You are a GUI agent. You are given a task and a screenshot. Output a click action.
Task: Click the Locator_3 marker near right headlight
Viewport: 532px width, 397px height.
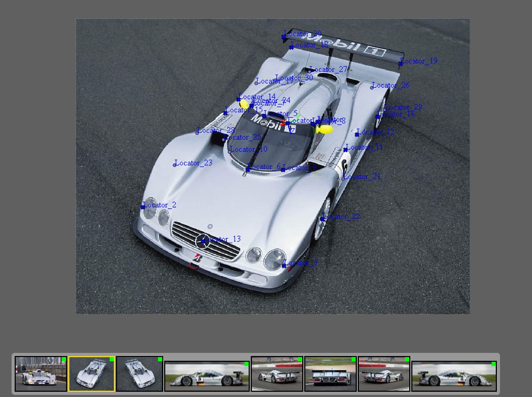(x=284, y=266)
